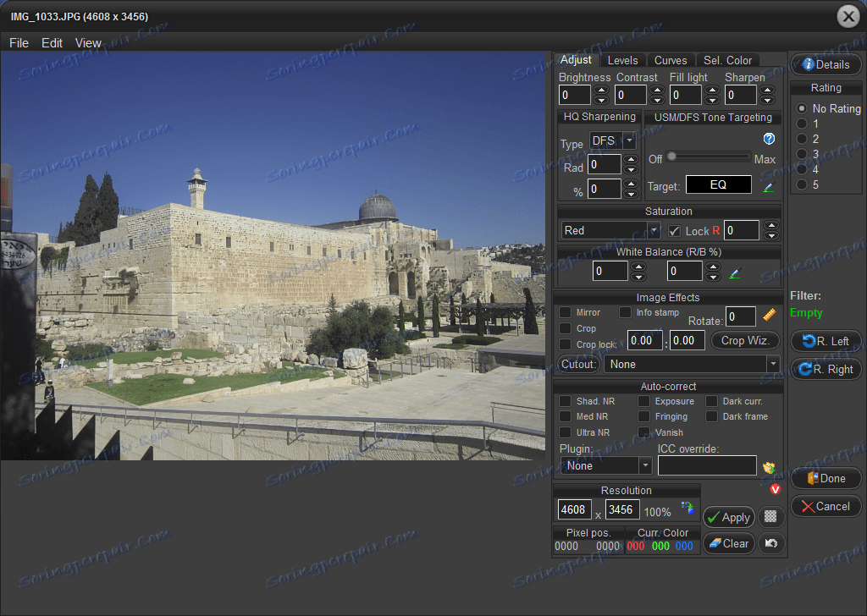
Task: Switch to the Sel. Color tab
Action: tap(727, 60)
